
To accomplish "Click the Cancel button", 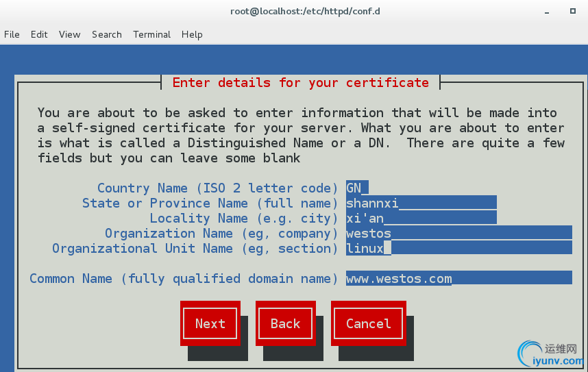I will point(369,323).
